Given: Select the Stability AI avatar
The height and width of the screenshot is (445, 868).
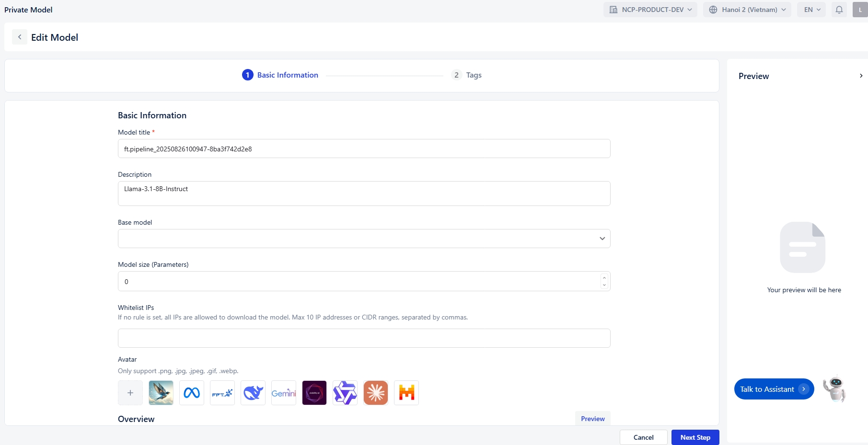Looking at the screenshot, I should (x=314, y=393).
